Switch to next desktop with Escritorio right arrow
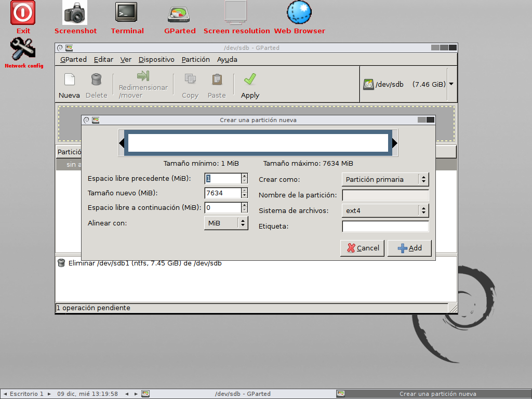This screenshot has height=399, width=532. click(x=49, y=394)
